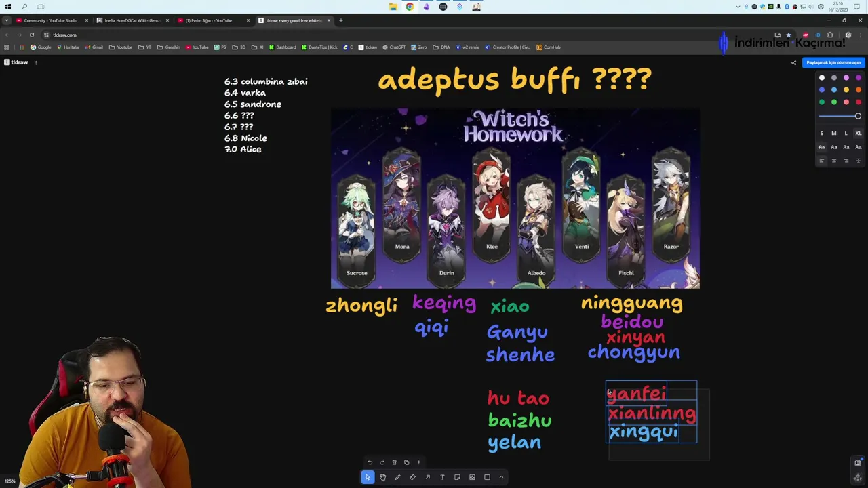Image resolution: width=868 pixels, height=488 pixels.
Task: Open Creator Profile bookmark
Action: point(508,47)
